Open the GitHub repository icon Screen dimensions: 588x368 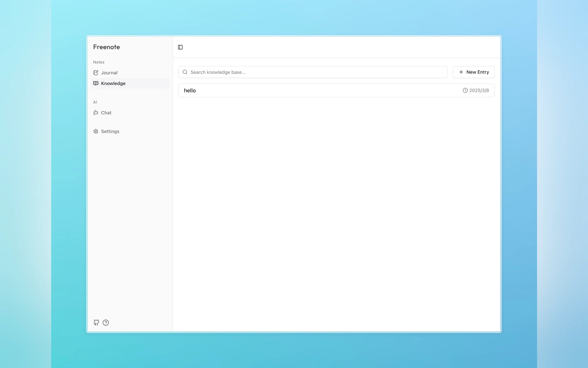pos(96,323)
